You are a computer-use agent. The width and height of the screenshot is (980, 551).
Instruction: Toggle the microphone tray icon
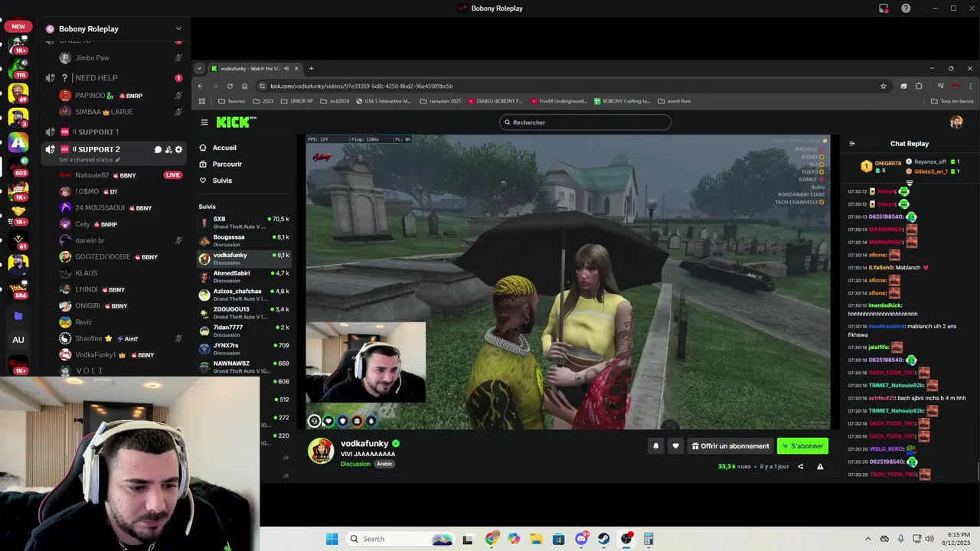(x=900, y=539)
